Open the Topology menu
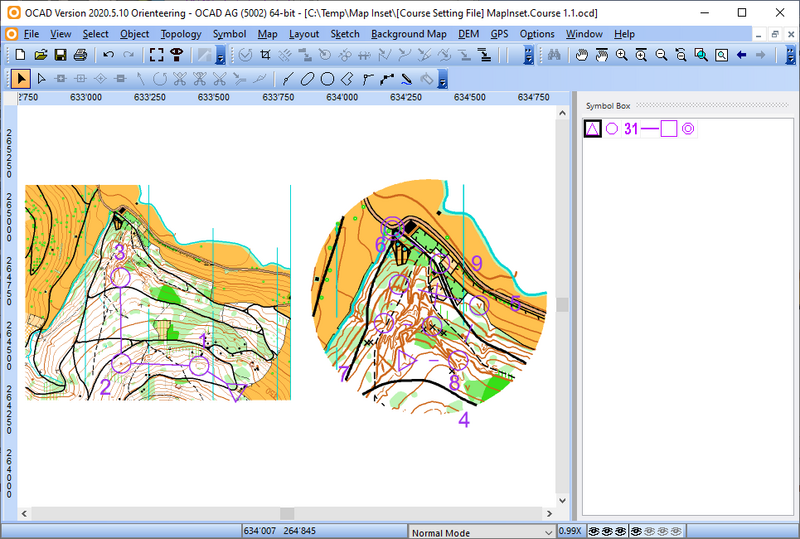 coord(181,34)
